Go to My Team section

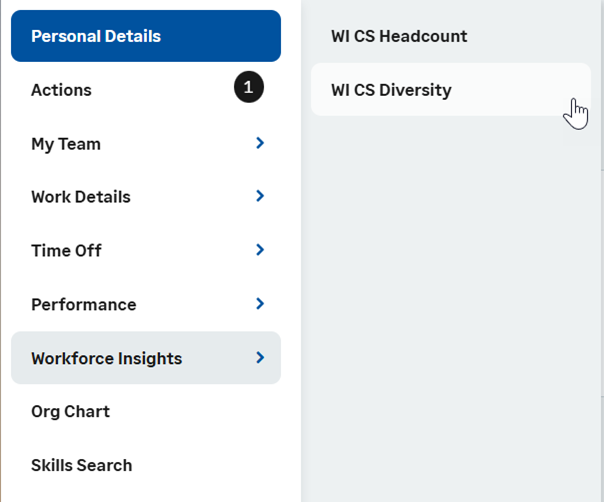[66, 144]
